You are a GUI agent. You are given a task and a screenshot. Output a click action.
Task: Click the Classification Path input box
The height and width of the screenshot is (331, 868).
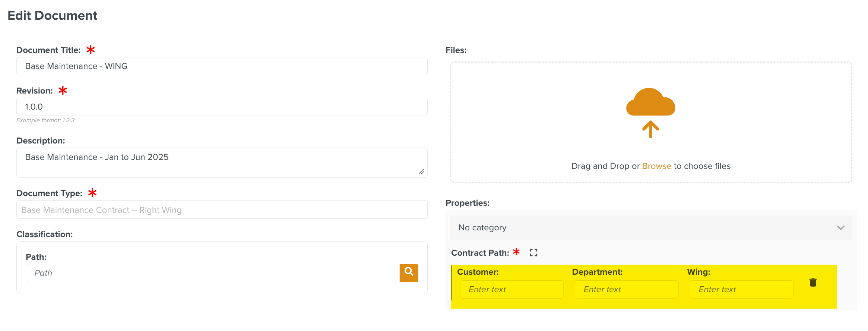[212, 273]
